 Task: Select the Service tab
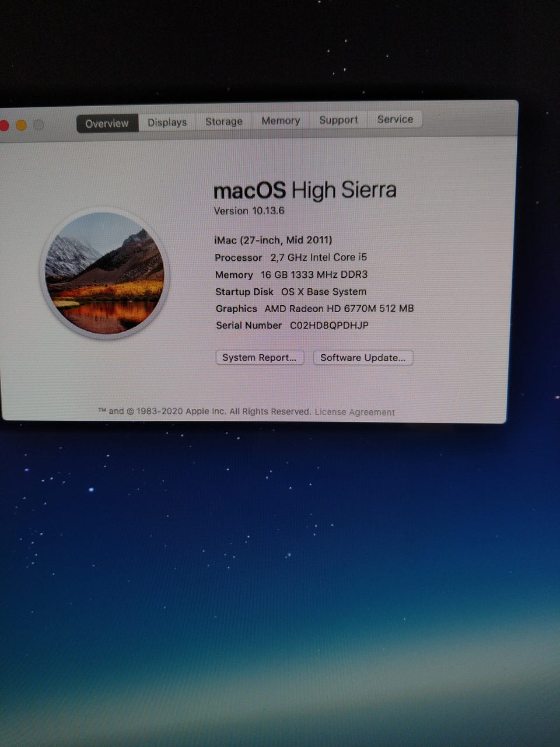pos(394,119)
